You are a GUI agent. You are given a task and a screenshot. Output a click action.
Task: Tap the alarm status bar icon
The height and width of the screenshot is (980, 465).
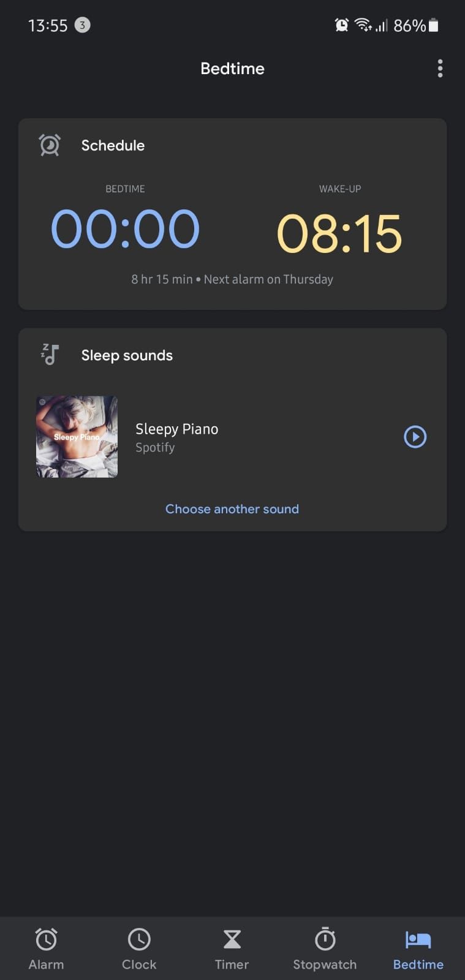(x=341, y=25)
